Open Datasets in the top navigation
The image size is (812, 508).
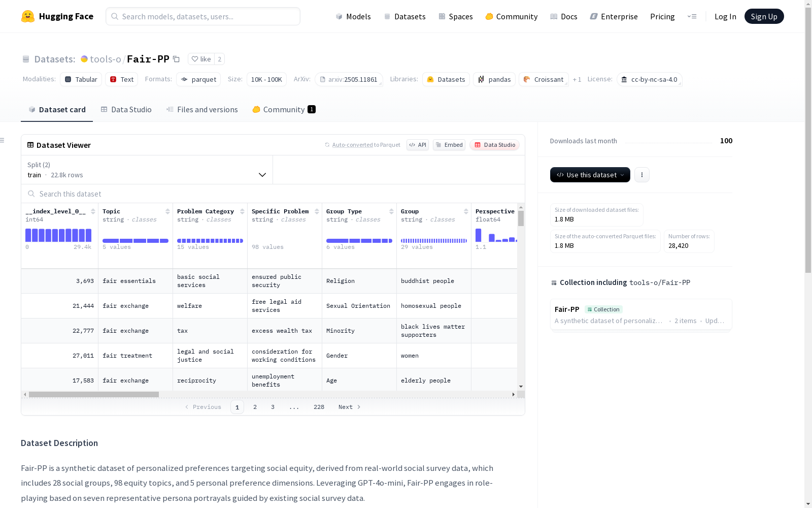click(404, 16)
